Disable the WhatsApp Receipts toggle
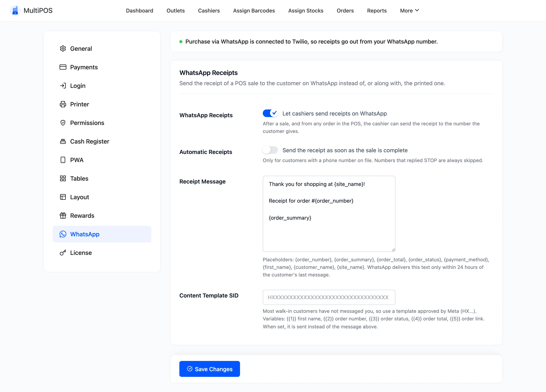The image size is (546, 392). pos(270,113)
